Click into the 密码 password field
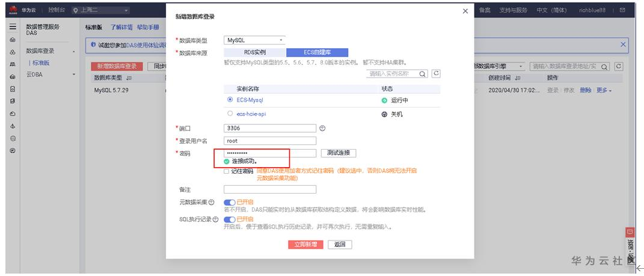Viewport: 644px width, 276px height. 270,153
